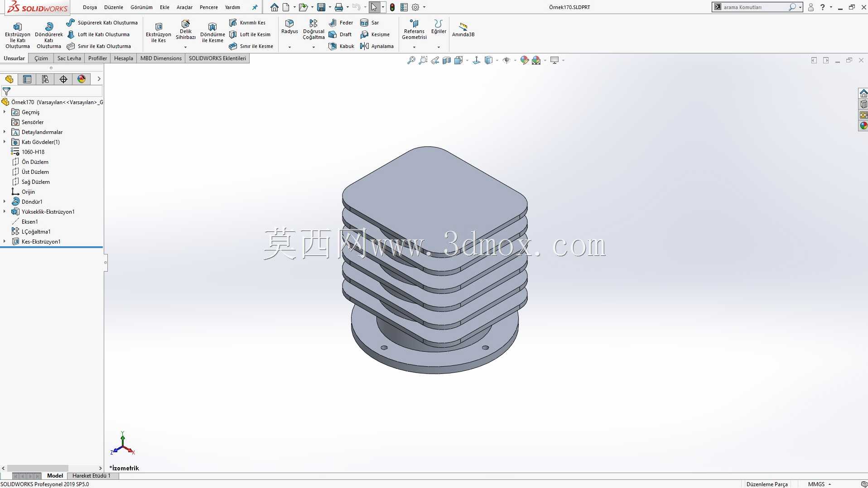This screenshot has width=868, height=488.
Task: Expand more manager tabs chevron
Action: 99,79
